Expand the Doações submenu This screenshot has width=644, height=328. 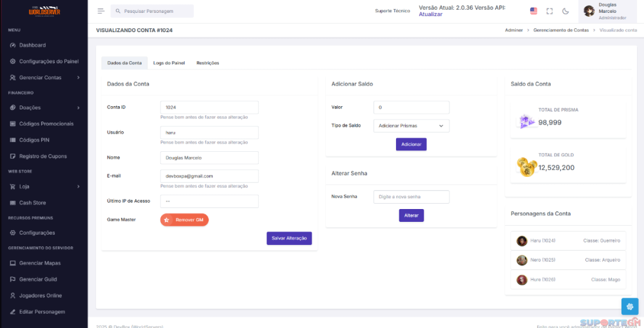44,107
